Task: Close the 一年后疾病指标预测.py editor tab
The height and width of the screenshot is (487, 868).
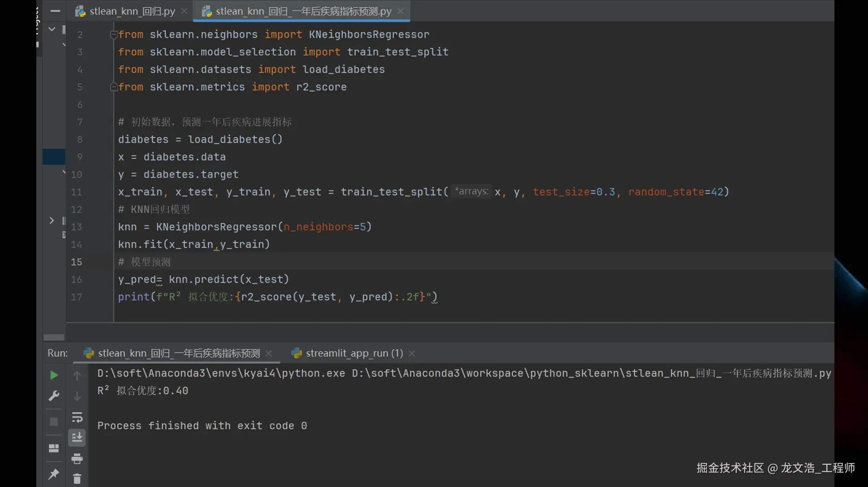Action: pyautogui.click(x=400, y=11)
